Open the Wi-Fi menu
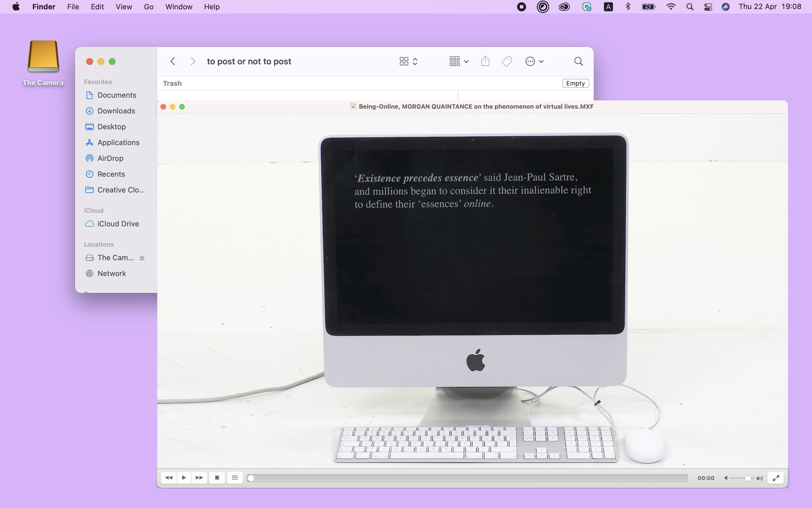812x508 pixels. pos(671,7)
